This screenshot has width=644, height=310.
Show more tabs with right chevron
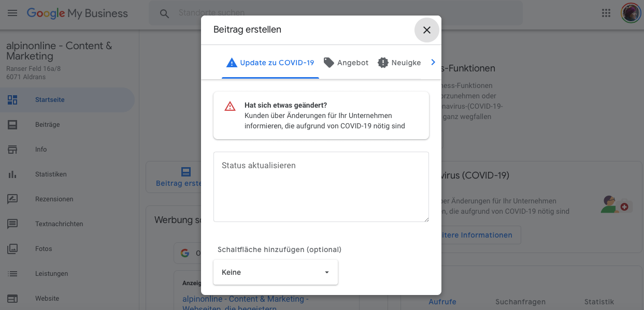point(433,62)
